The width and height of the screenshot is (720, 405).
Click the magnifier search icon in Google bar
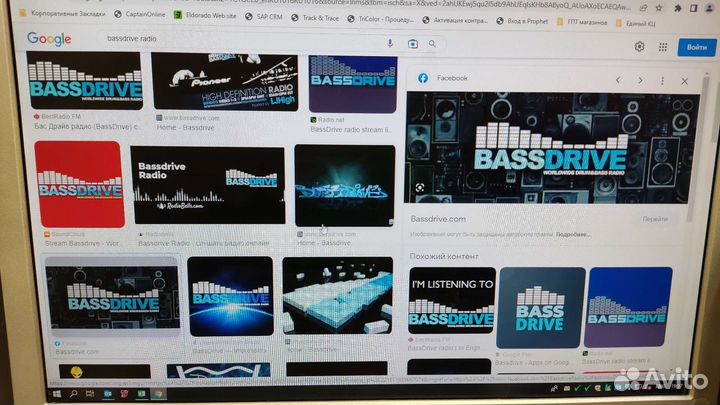[x=432, y=44]
